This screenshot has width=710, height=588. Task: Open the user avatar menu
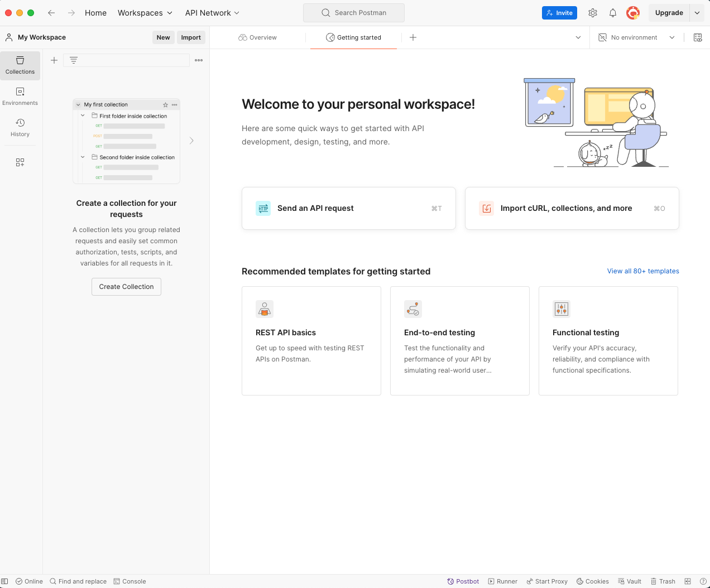point(633,13)
